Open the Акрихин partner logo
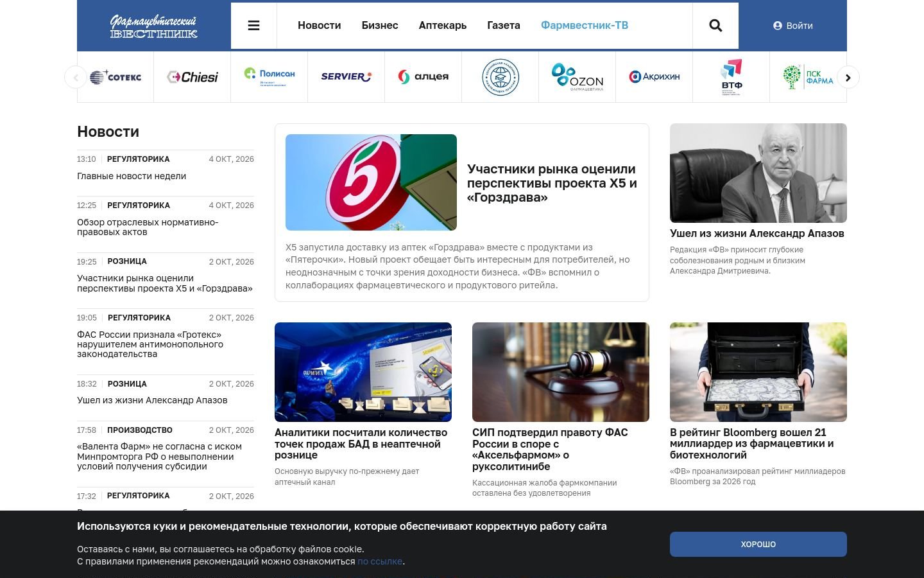This screenshot has height=578, width=924. [654, 76]
